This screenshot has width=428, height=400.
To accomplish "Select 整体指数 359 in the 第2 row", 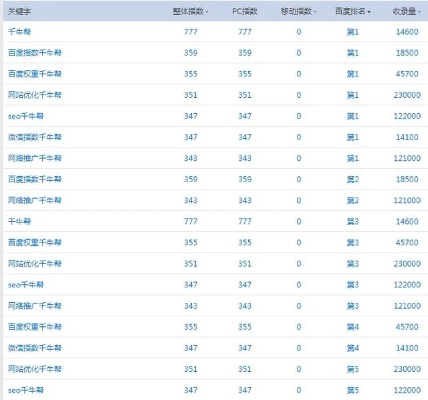I will [191, 179].
